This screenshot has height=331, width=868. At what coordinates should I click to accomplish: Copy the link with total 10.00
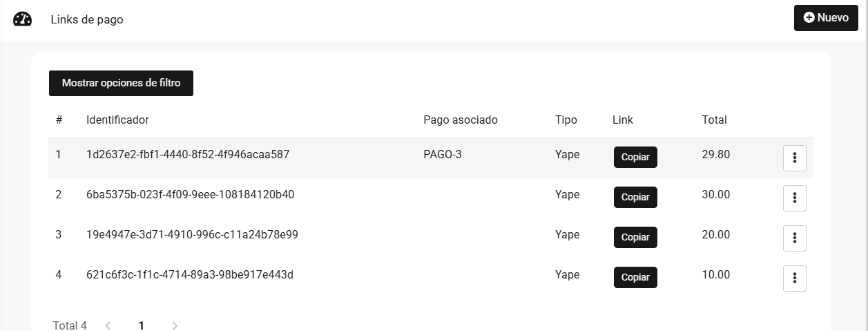click(635, 278)
